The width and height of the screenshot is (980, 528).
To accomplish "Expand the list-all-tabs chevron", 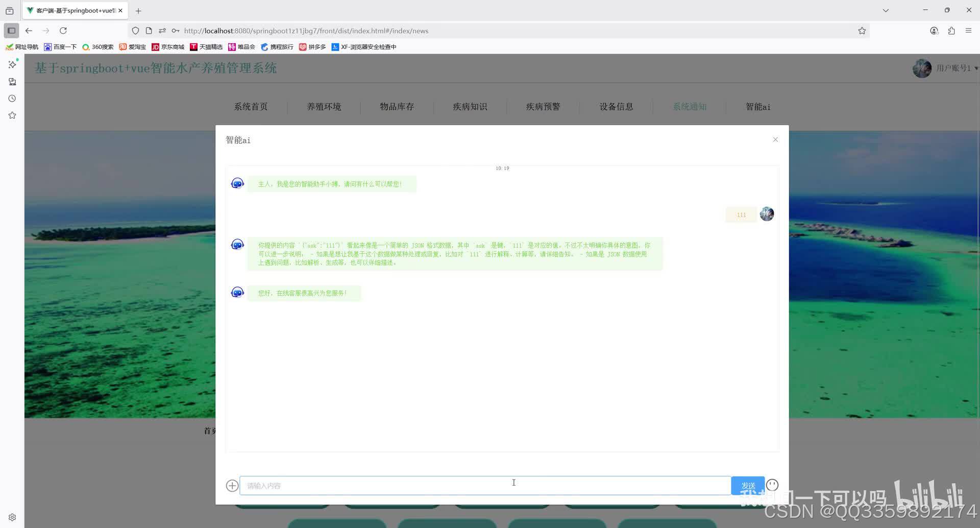I will point(886,10).
